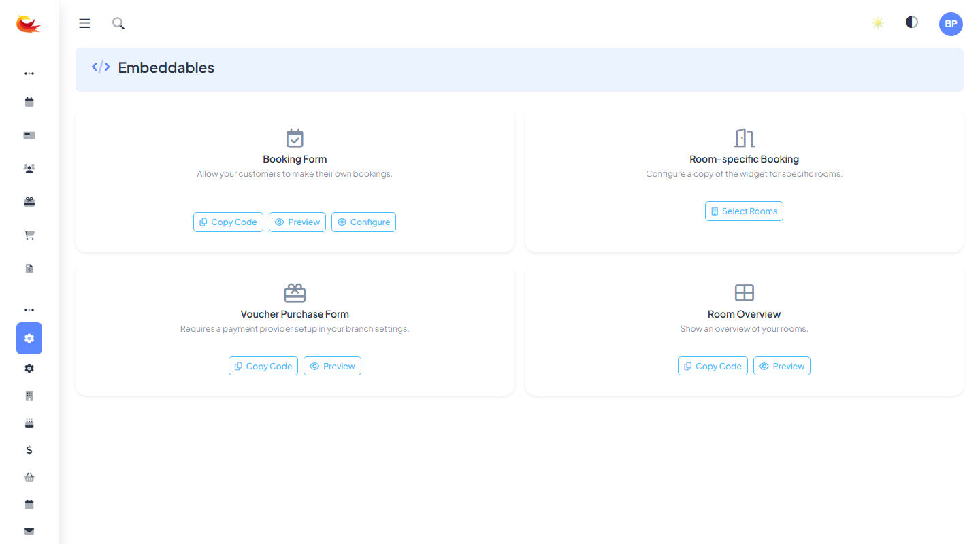Open the invoice dollar document icon

click(29, 269)
